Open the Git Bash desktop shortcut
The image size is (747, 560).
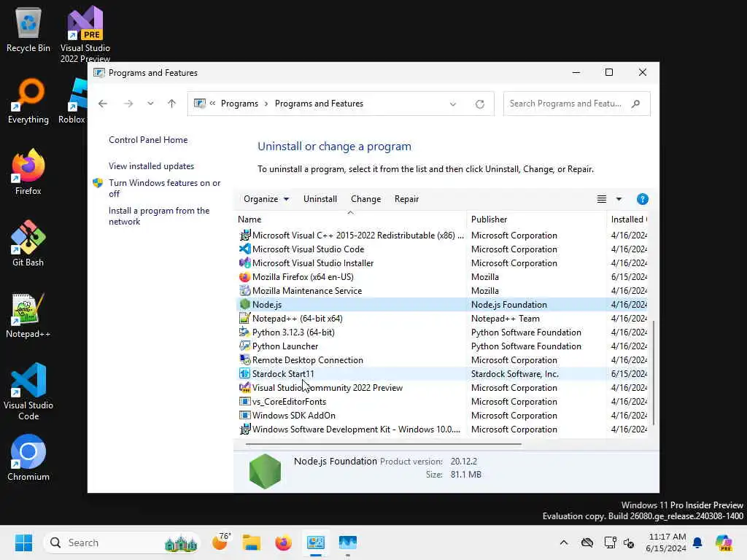(x=28, y=244)
